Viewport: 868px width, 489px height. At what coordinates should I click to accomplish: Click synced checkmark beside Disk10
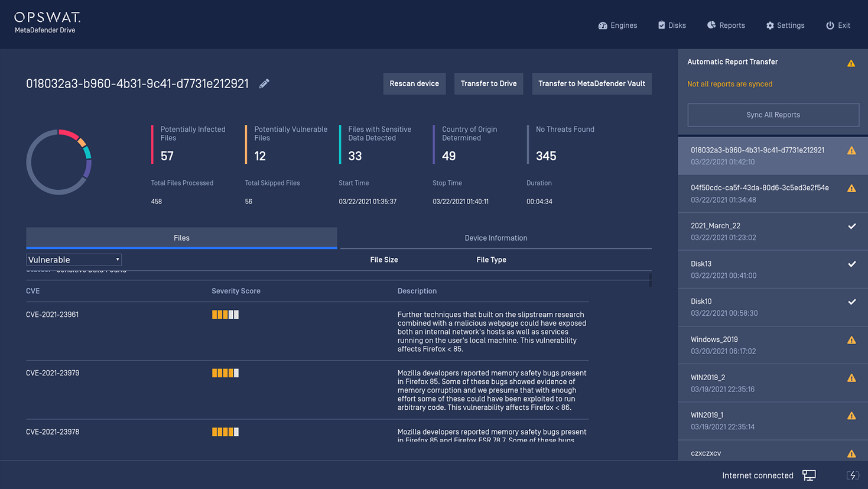[852, 302]
